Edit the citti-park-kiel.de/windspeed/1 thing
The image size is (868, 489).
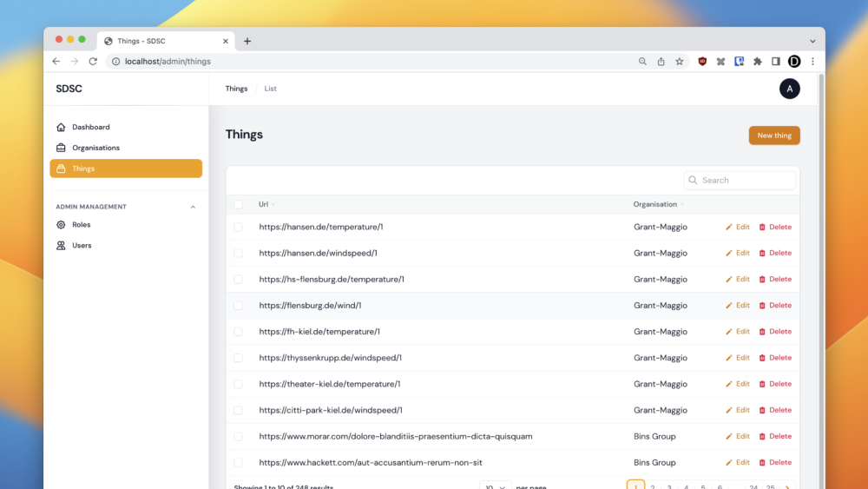(x=738, y=410)
